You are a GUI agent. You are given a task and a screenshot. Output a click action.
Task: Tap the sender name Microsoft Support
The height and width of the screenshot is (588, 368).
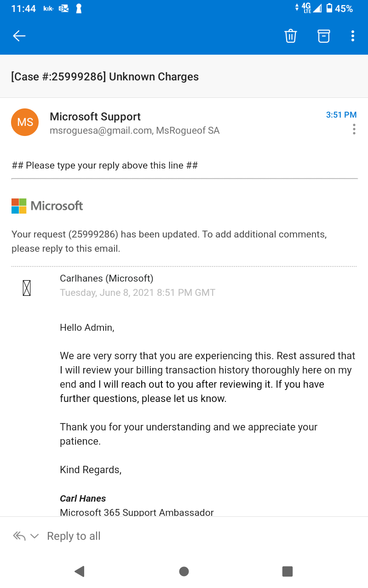[x=95, y=117]
